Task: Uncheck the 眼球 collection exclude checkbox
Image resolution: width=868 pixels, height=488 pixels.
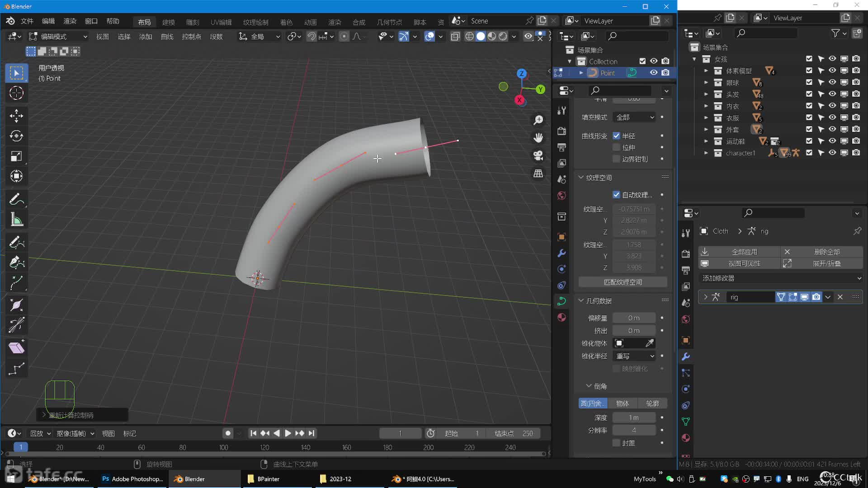Action: tap(809, 82)
